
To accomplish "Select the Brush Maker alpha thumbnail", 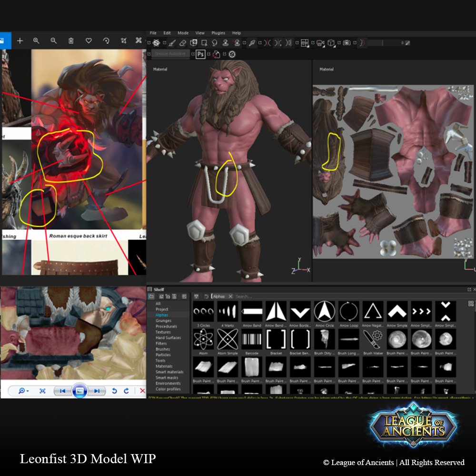I will point(373,339).
